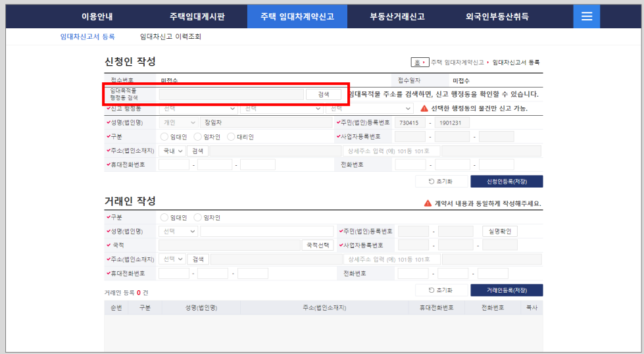Click the applicant name field 장임차
Viewport: 644px width, 354px height.
pyautogui.click(x=266, y=122)
